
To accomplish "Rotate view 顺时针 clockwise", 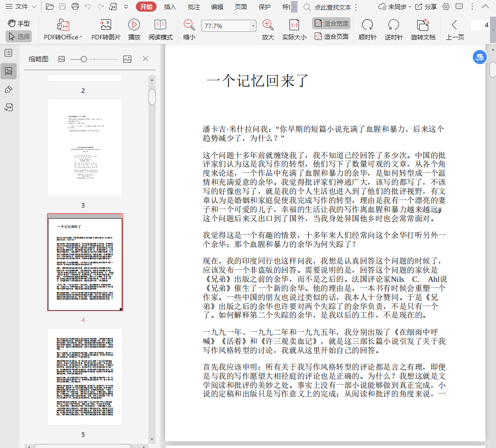I will pos(367,29).
